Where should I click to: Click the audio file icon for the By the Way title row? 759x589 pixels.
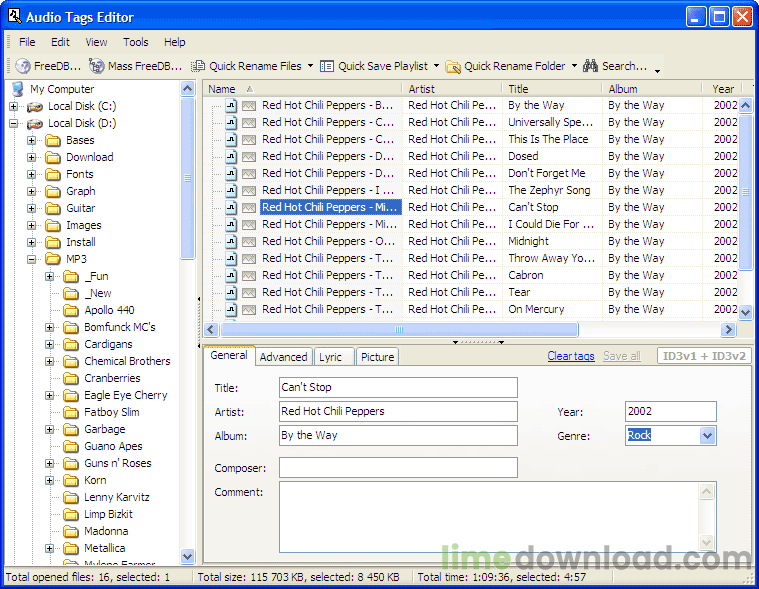click(x=231, y=106)
